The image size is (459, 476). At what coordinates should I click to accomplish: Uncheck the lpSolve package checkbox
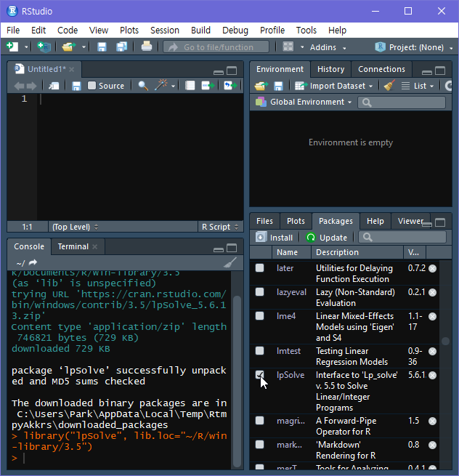click(260, 376)
